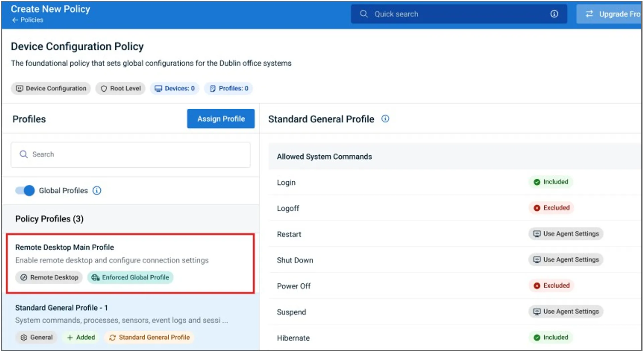Viewport: 644px width, 354px height.
Task: Open the Use Agent Settings option for Suspend
Action: [x=566, y=312]
